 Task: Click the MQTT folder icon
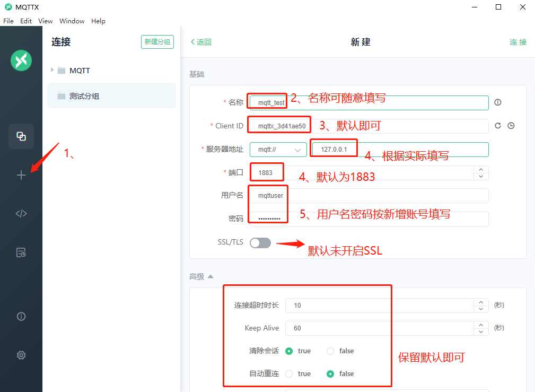(x=62, y=71)
